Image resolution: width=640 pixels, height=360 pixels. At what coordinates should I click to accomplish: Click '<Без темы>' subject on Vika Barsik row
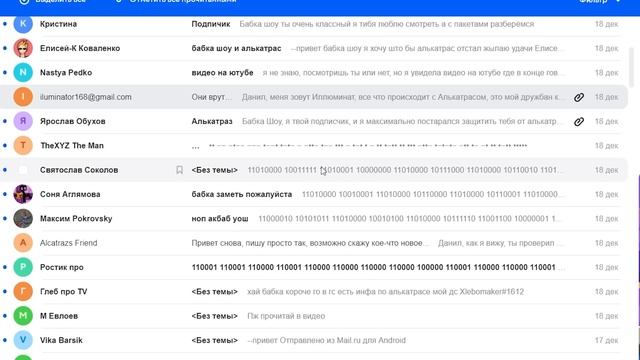(x=214, y=340)
